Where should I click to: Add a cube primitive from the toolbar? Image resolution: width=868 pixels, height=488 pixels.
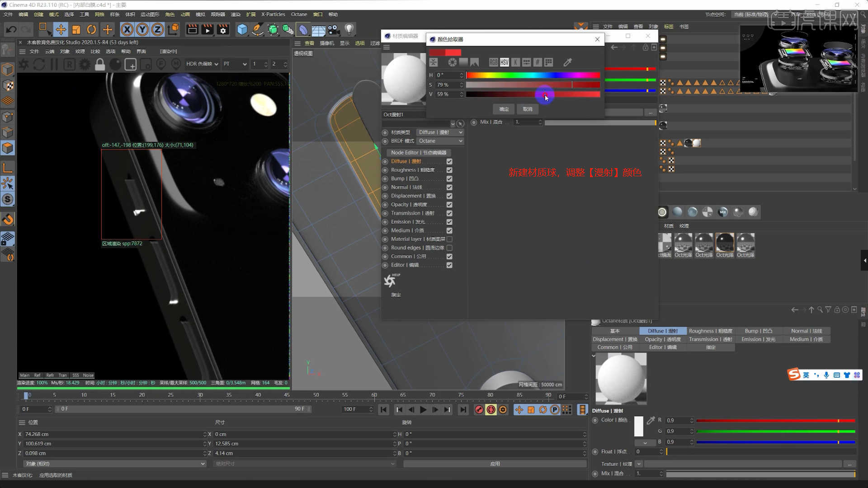[x=242, y=29]
